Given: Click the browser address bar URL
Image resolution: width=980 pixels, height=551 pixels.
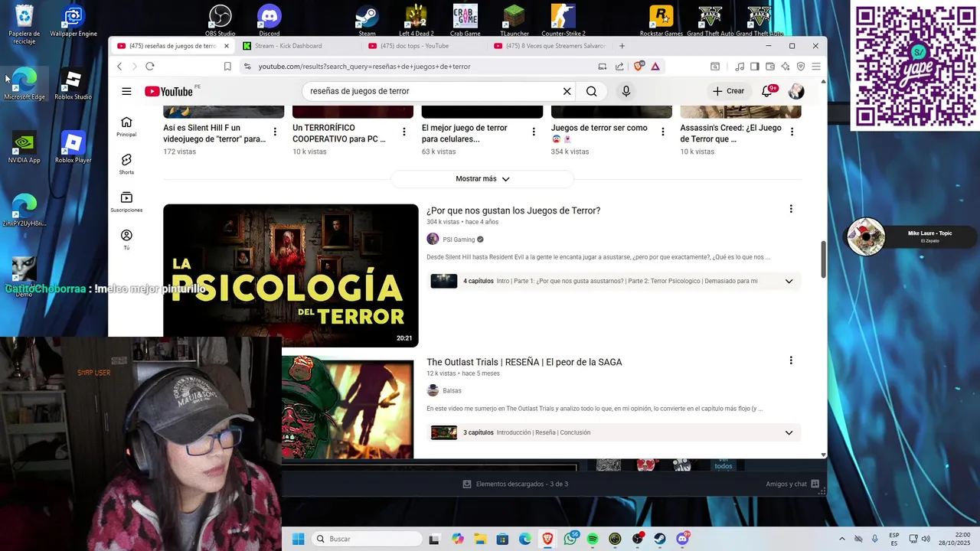Looking at the screenshot, I should coord(364,67).
